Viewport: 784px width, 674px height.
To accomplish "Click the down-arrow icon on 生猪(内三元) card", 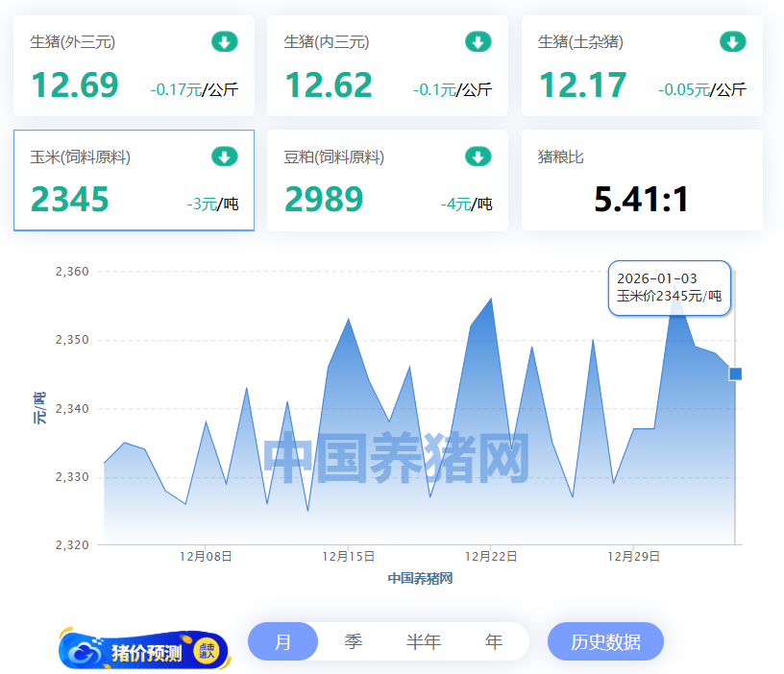I will coord(478,42).
